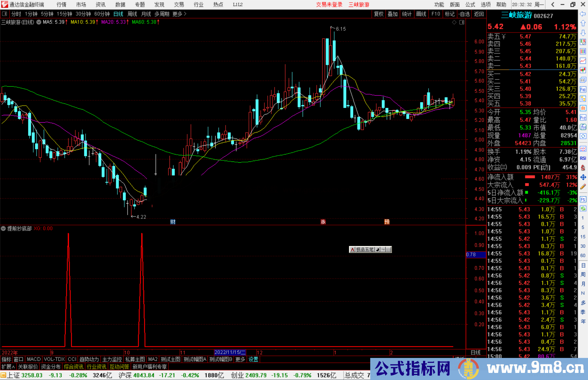Viewport: 588px width, 380px height.
Task: Click the 复权 button
Action: [378, 14]
